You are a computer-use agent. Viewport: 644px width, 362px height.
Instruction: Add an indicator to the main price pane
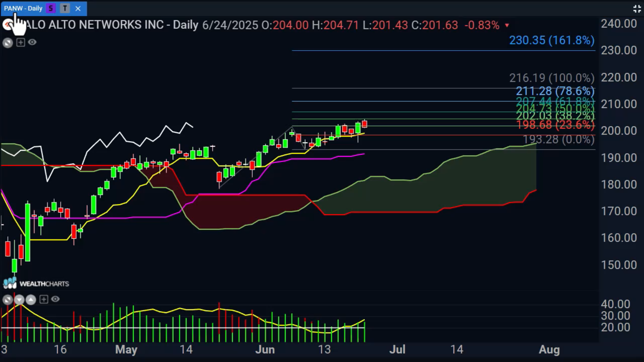coord(20,42)
